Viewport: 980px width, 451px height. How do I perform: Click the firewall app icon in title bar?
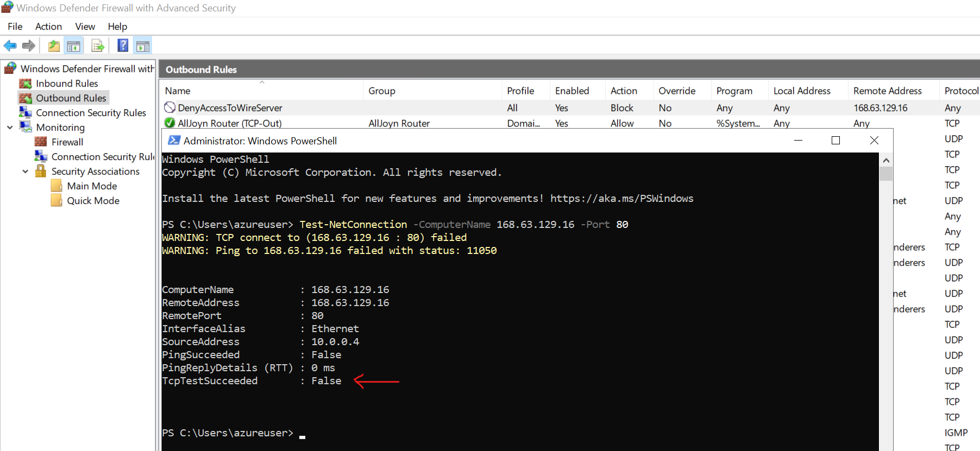pos(7,8)
